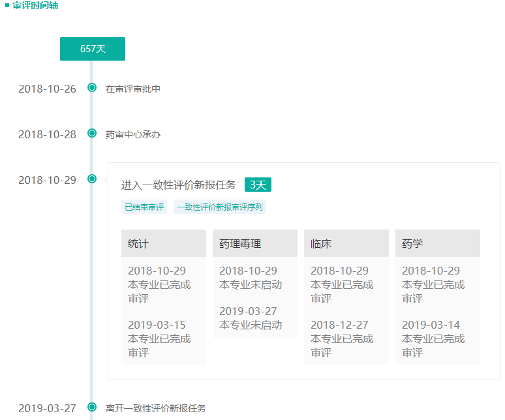This screenshot has width=505, height=420.
Task: Click the 2019-03-15 entry under 统计
Action: click(157, 325)
